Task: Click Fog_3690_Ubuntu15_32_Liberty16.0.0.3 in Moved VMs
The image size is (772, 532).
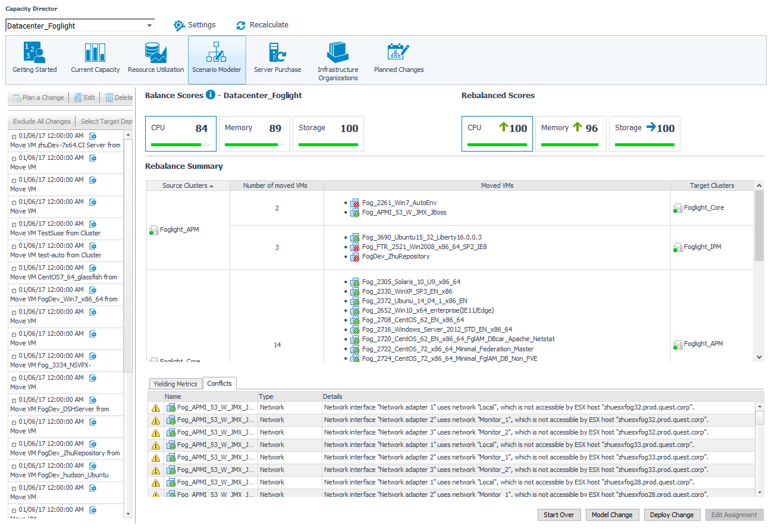Action: point(422,237)
